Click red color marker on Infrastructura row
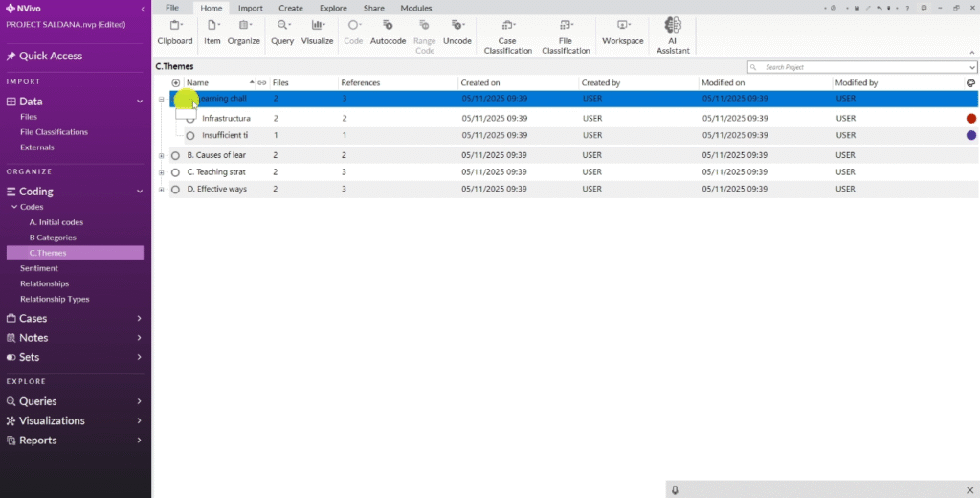980x498 pixels. click(x=971, y=119)
